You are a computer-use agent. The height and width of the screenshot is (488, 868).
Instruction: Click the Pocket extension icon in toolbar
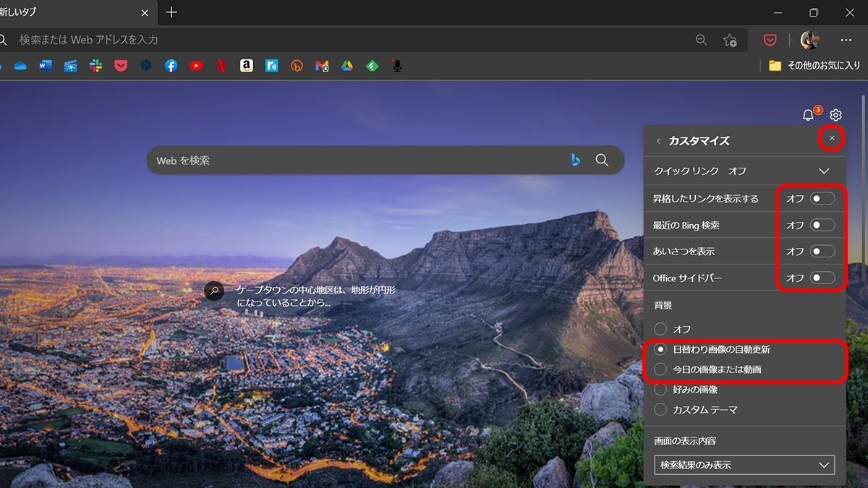[770, 40]
